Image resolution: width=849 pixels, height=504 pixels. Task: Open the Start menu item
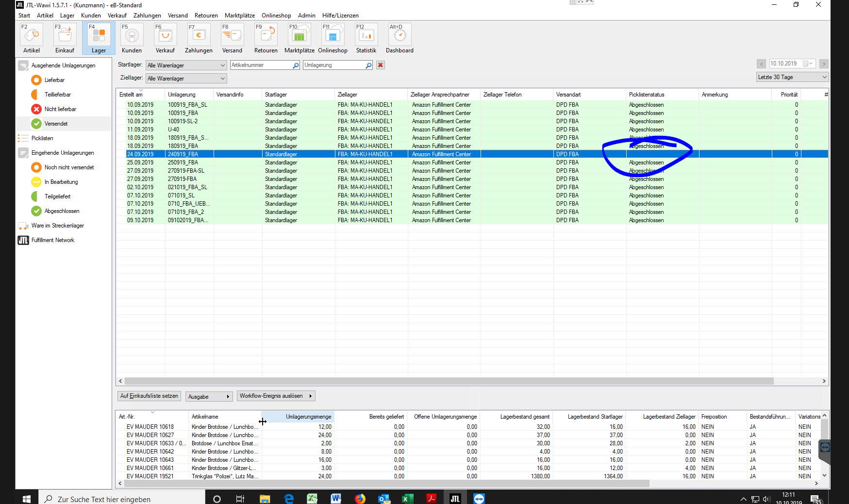(24, 16)
